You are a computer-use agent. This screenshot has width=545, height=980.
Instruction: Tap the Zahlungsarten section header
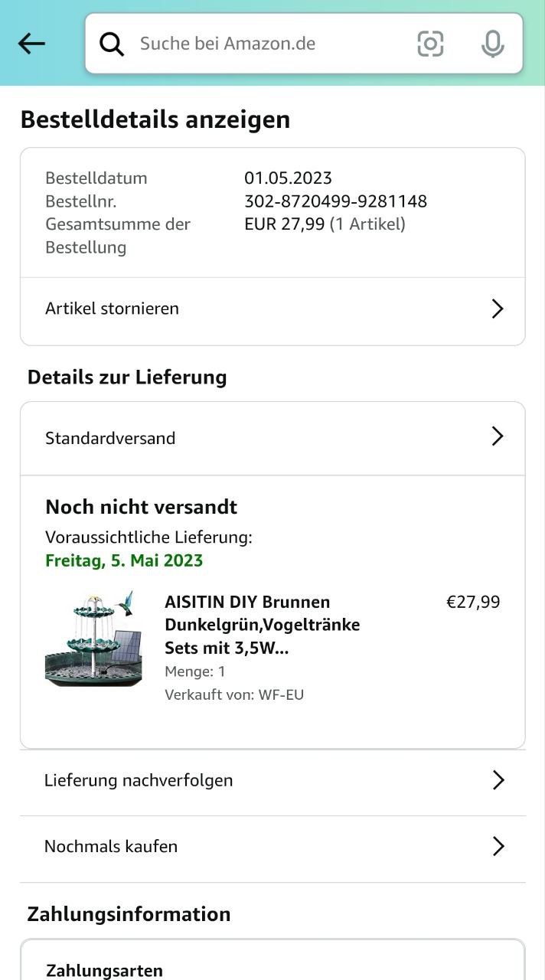105,970
